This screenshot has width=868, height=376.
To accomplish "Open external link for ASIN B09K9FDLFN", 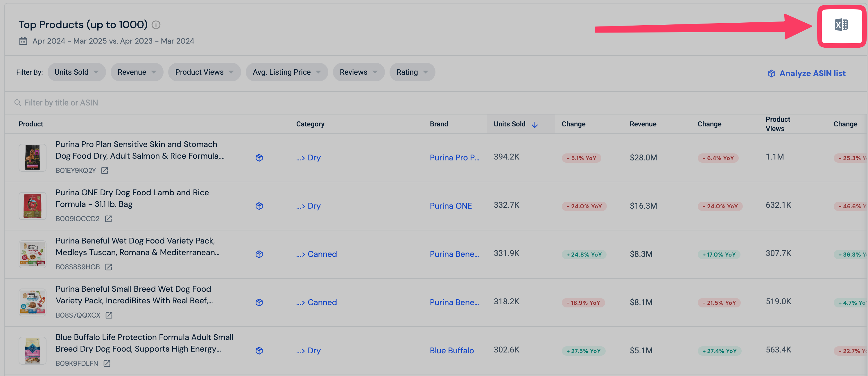I will point(107,363).
